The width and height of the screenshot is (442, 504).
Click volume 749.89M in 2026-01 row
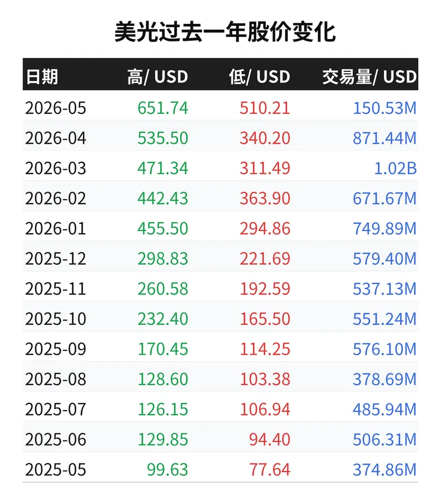tap(385, 228)
